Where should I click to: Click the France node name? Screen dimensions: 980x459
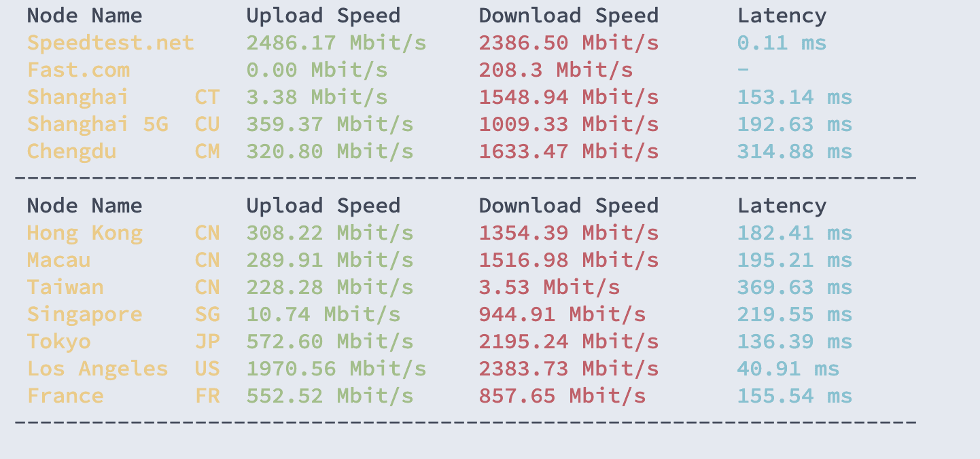(x=65, y=396)
